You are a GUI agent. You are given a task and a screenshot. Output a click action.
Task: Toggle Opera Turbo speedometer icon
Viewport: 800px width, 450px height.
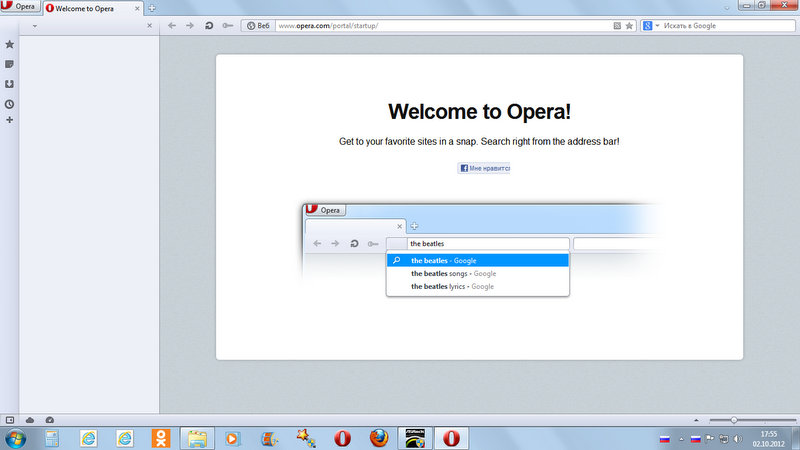pyautogui.click(x=49, y=420)
